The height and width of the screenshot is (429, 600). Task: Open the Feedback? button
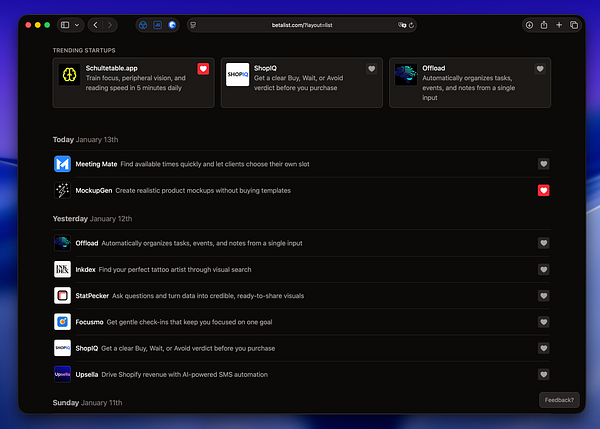click(559, 400)
